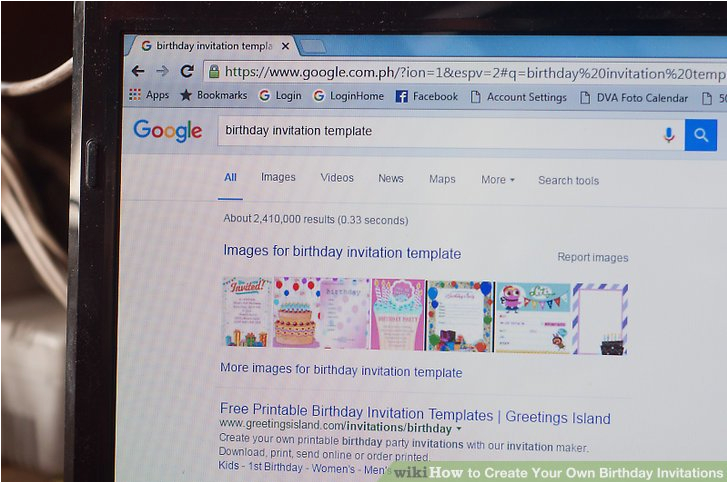
Task: Open the owl bunting invitation thumbnail
Action: (533, 318)
